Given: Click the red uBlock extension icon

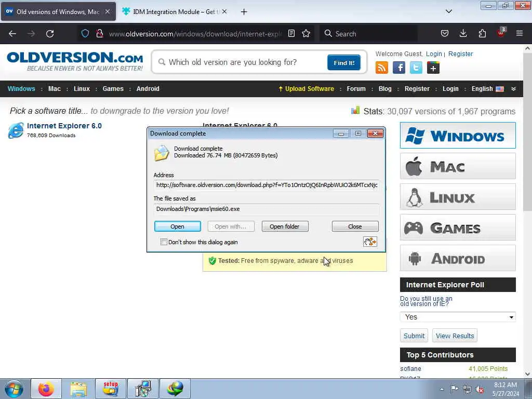Looking at the screenshot, I should [501, 33].
